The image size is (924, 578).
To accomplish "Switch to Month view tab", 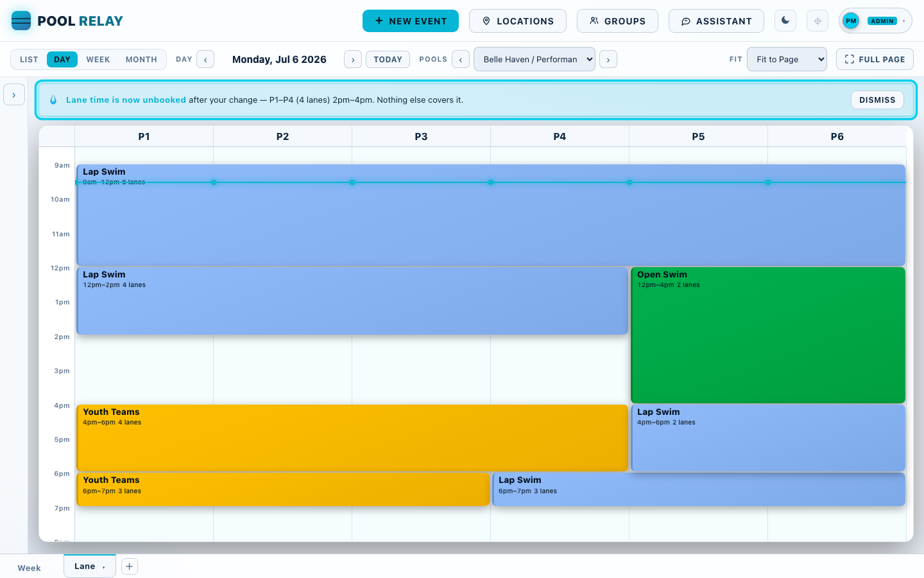I will click(141, 59).
